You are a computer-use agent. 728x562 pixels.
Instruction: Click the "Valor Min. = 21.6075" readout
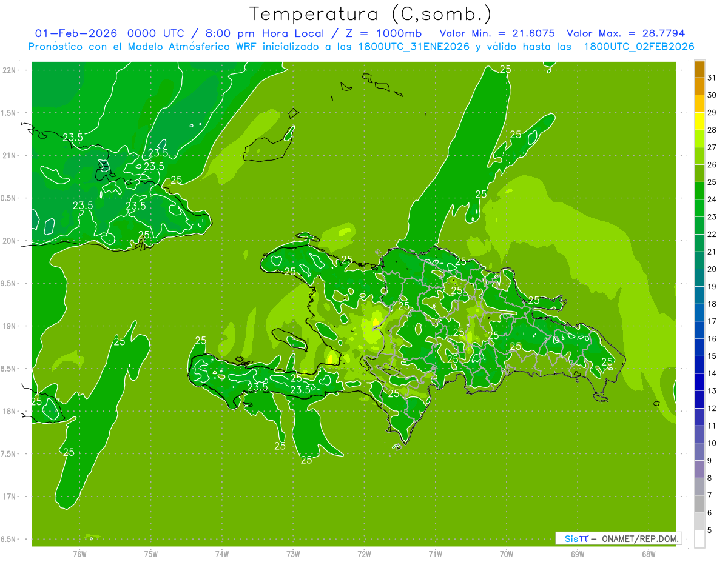(497, 33)
